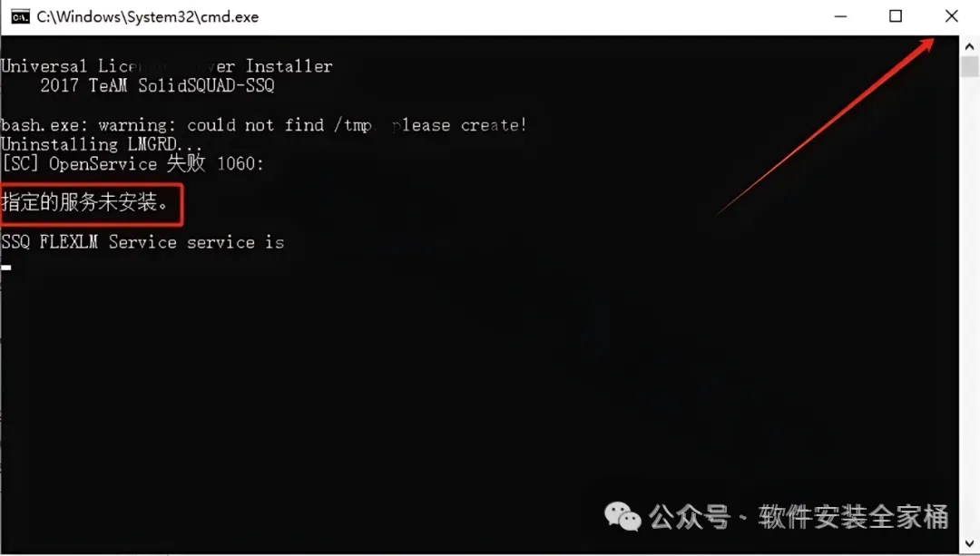Click the 2017 TeAM SolidSQUAD-SSQ line

(x=157, y=85)
